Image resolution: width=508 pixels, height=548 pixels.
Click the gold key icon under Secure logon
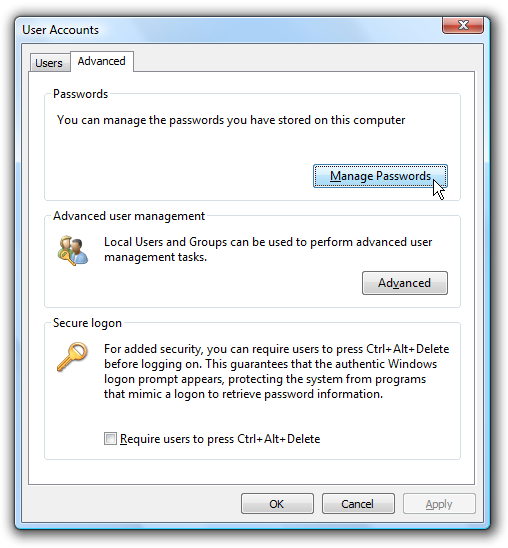coord(72,356)
